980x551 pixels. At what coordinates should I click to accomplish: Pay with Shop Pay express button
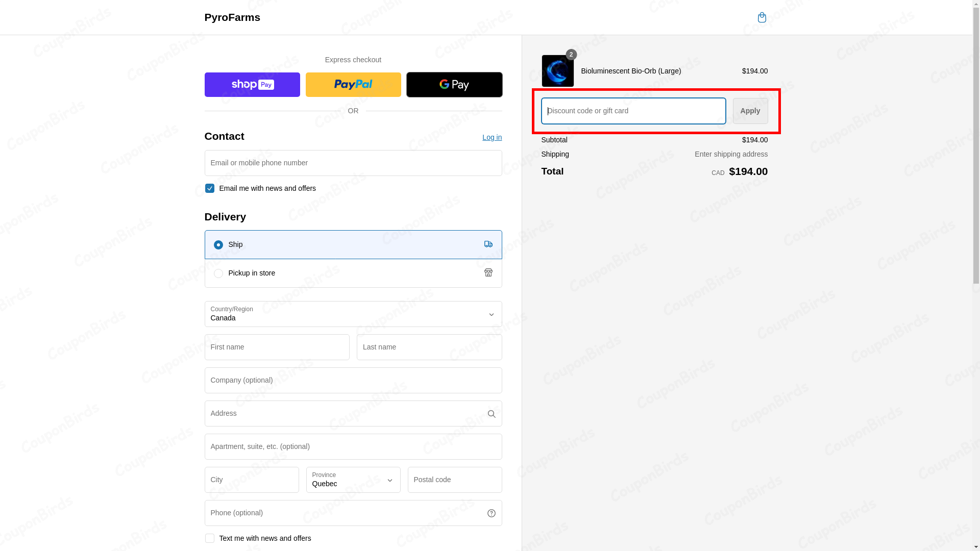(252, 85)
